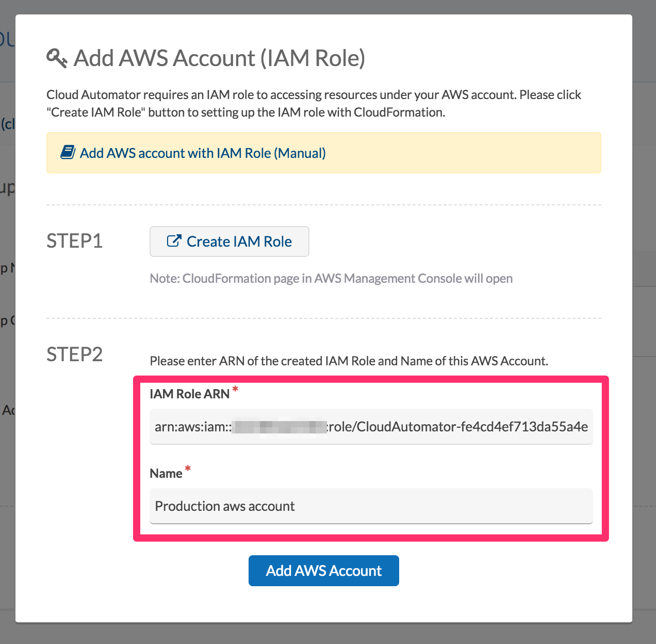Screen dimensions: 656x644
Task: Click the Create IAM Role button
Action: click(x=229, y=242)
